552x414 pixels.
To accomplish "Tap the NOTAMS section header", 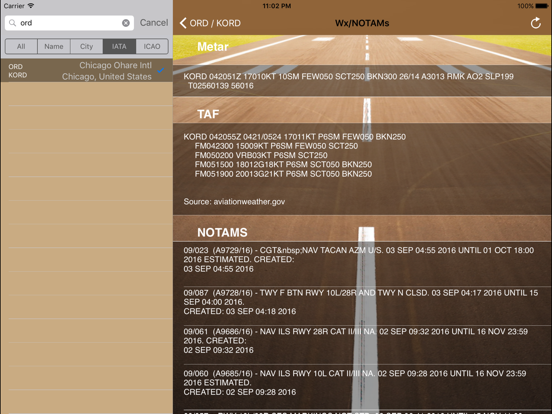I will tap(222, 232).
